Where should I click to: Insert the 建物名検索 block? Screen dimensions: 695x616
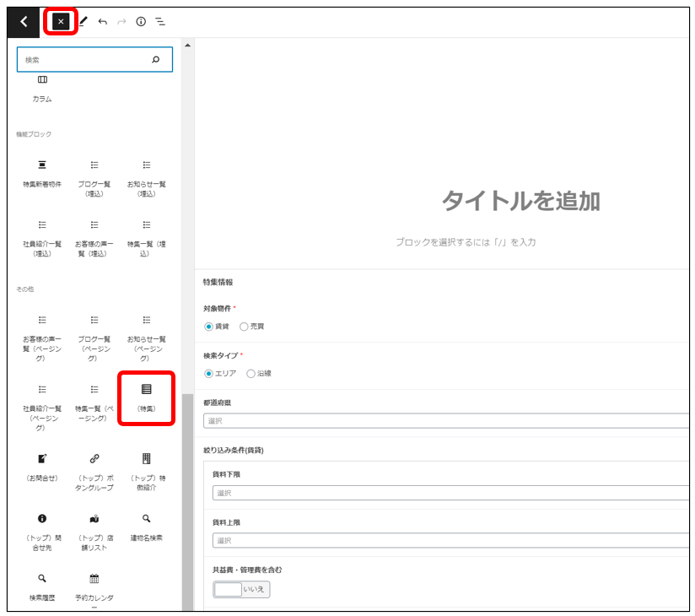[x=146, y=527]
